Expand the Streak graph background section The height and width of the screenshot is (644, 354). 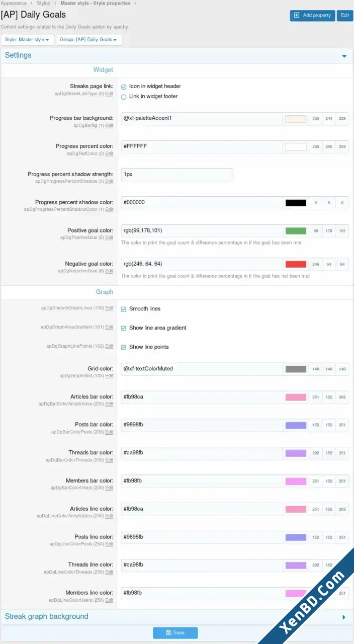tap(177, 617)
